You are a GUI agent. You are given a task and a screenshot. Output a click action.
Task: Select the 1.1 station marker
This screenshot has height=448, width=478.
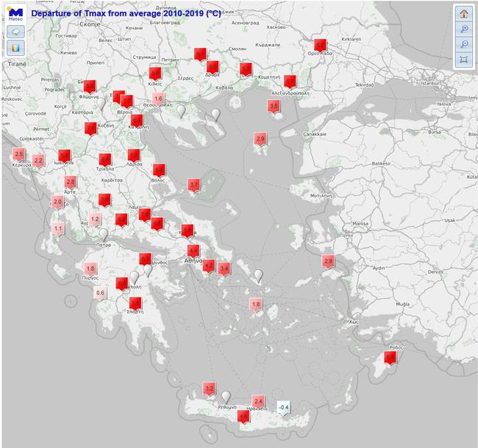pyautogui.click(x=58, y=229)
